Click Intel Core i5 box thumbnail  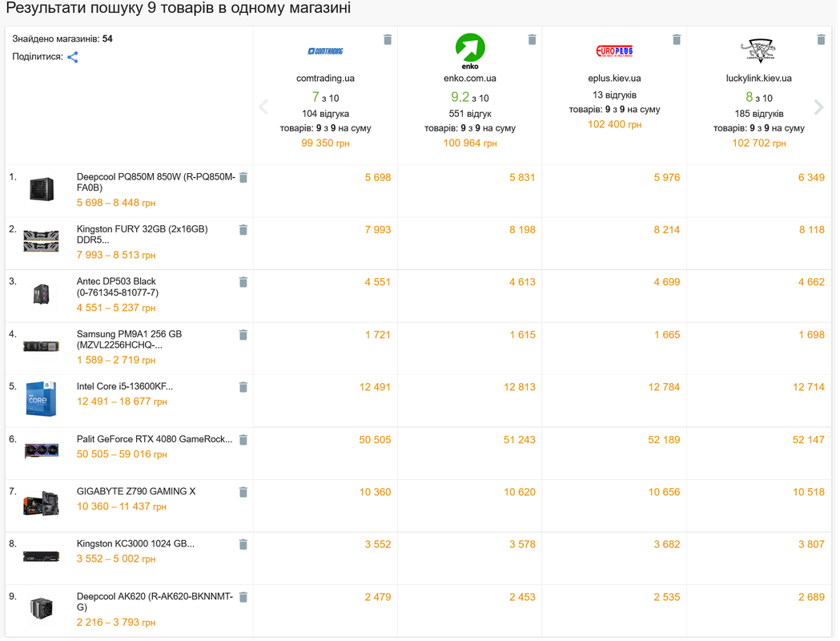pos(42,401)
